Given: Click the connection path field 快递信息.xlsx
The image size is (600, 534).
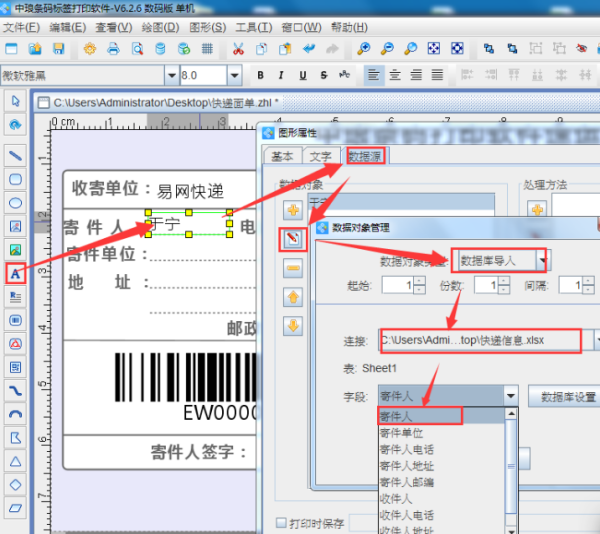Looking at the screenshot, I should (481, 341).
